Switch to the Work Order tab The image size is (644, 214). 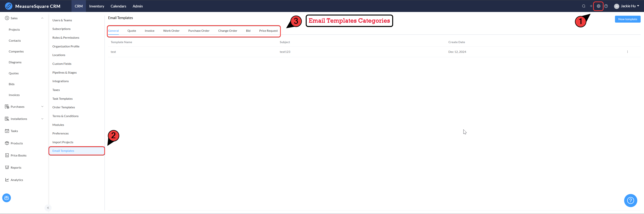pyautogui.click(x=171, y=31)
